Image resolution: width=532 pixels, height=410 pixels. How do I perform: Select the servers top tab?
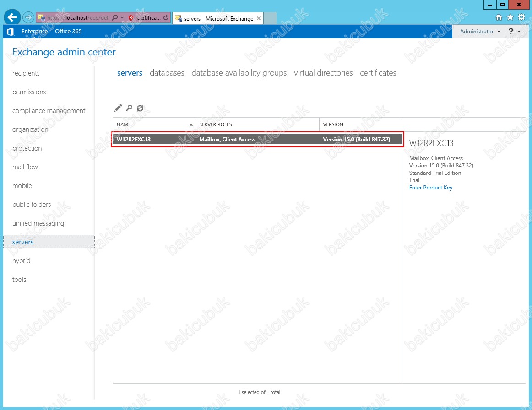130,73
